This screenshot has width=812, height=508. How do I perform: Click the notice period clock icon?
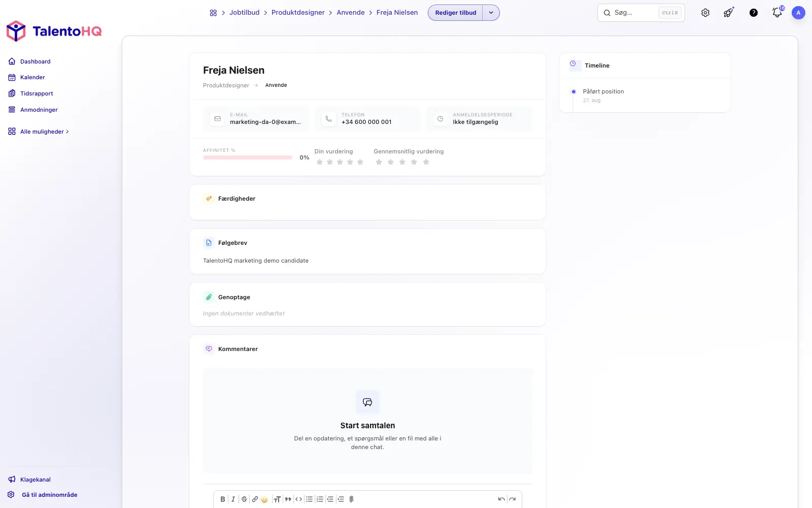[x=441, y=119]
